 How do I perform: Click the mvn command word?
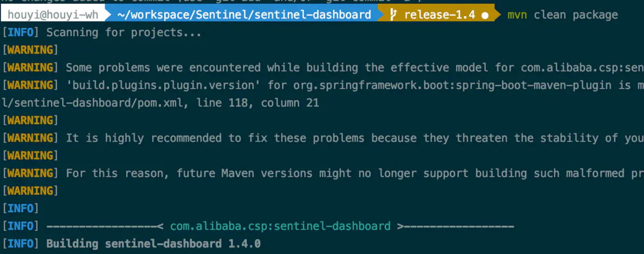point(517,15)
